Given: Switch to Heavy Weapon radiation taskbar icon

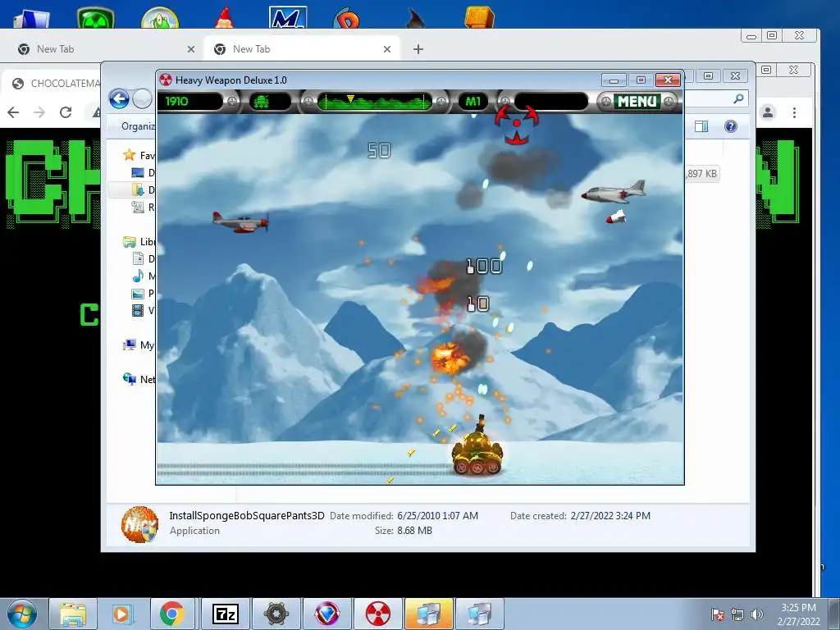Looking at the screenshot, I should [377, 614].
